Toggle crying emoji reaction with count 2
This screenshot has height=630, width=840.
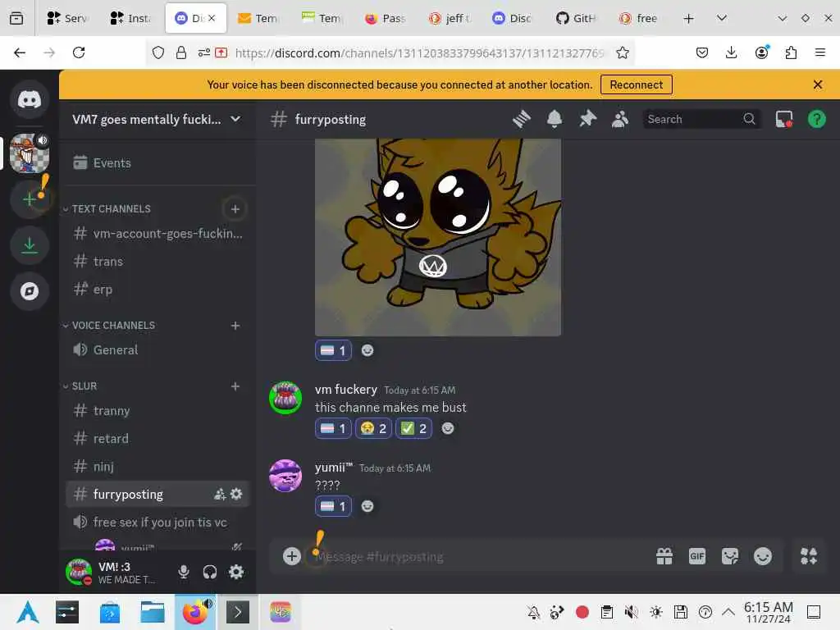click(x=373, y=428)
